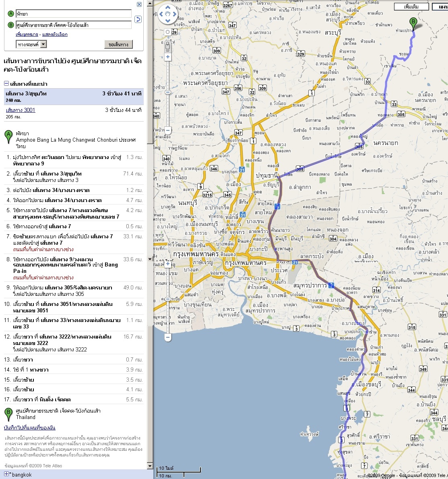Click the 314 highway shield on the map

[x=376, y=290]
